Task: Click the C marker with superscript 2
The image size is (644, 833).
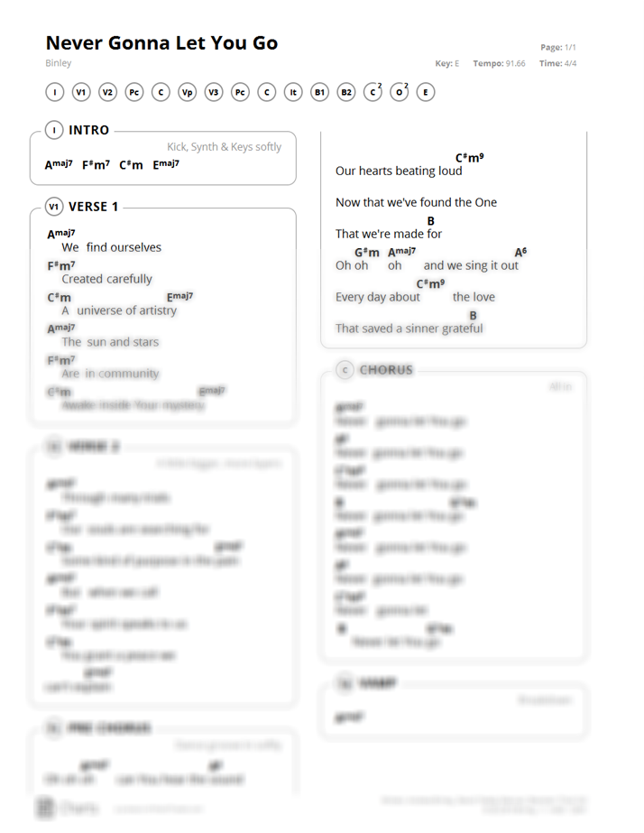Action: click(x=373, y=92)
